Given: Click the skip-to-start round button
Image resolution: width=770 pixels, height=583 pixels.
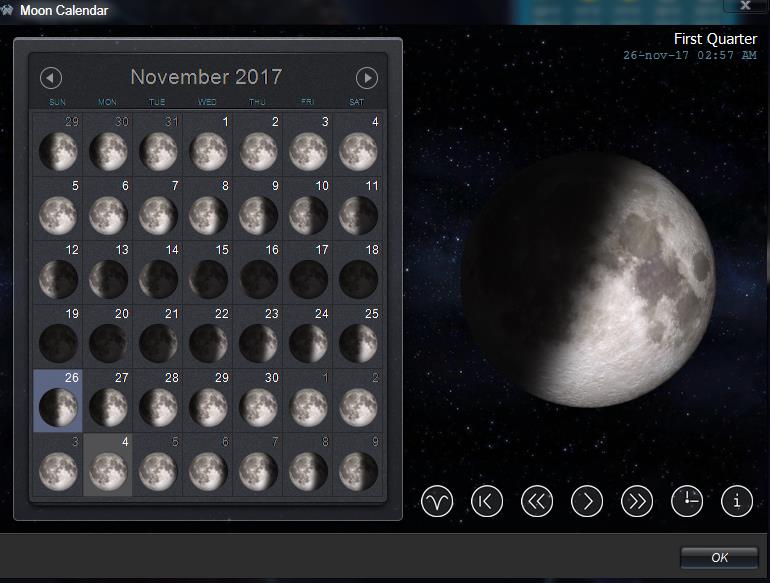Looking at the screenshot, I should 487,501.
